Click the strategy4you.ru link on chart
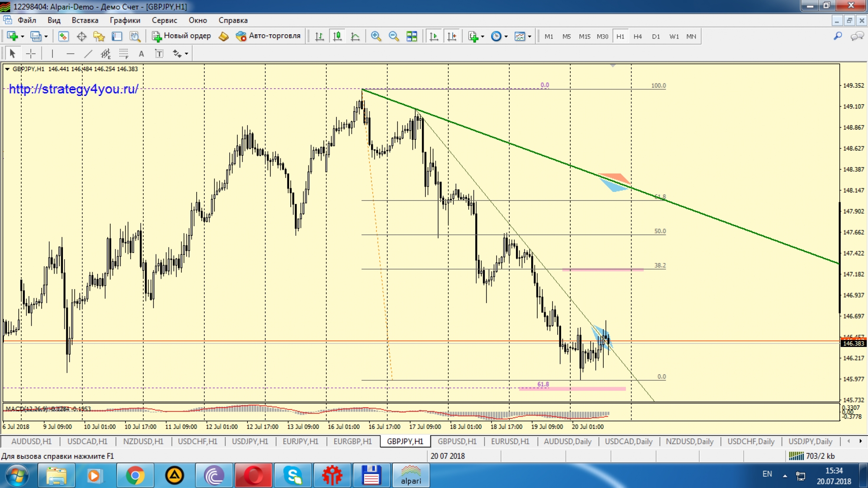This screenshot has height=488, width=868. coord(74,89)
